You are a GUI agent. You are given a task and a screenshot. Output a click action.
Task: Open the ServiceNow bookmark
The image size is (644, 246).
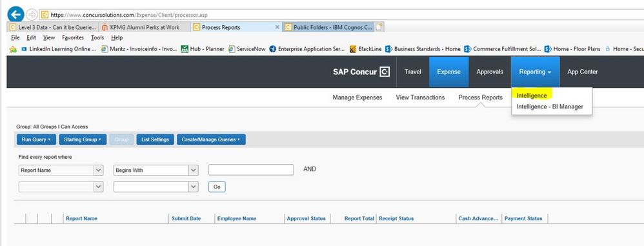tap(247, 49)
